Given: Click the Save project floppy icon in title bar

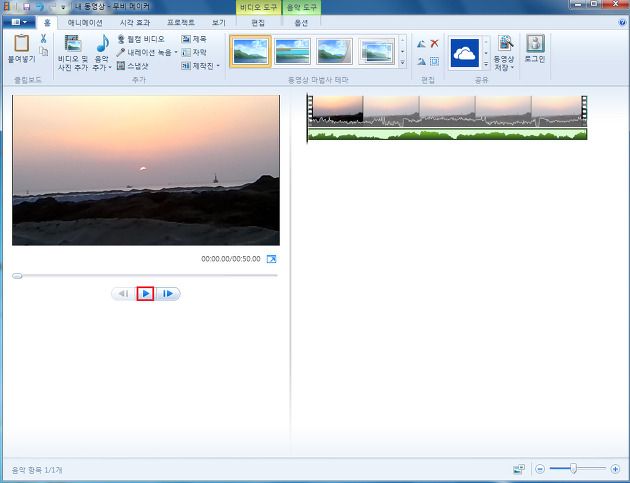Looking at the screenshot, I should (x=26, y=7).
